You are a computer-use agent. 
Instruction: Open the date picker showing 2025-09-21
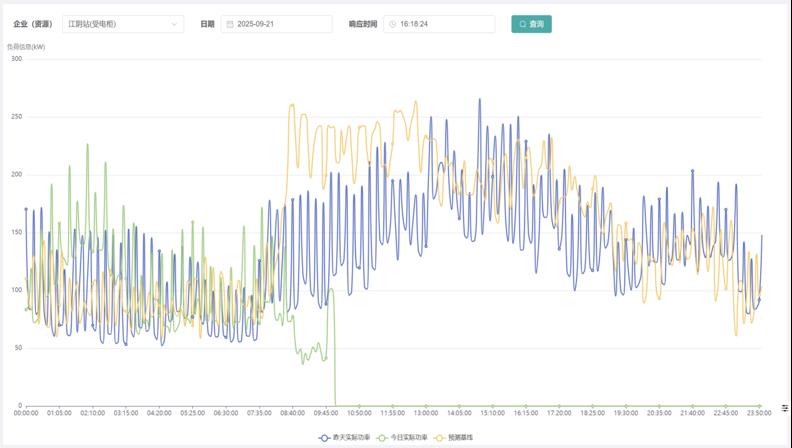[x=282, y=24]
